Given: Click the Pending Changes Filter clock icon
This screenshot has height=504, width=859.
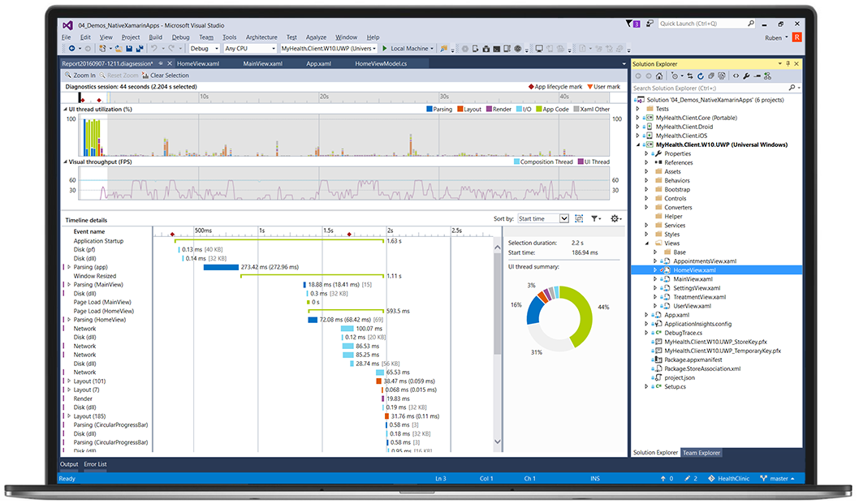Looking at the screenshot, I should 675,76.
